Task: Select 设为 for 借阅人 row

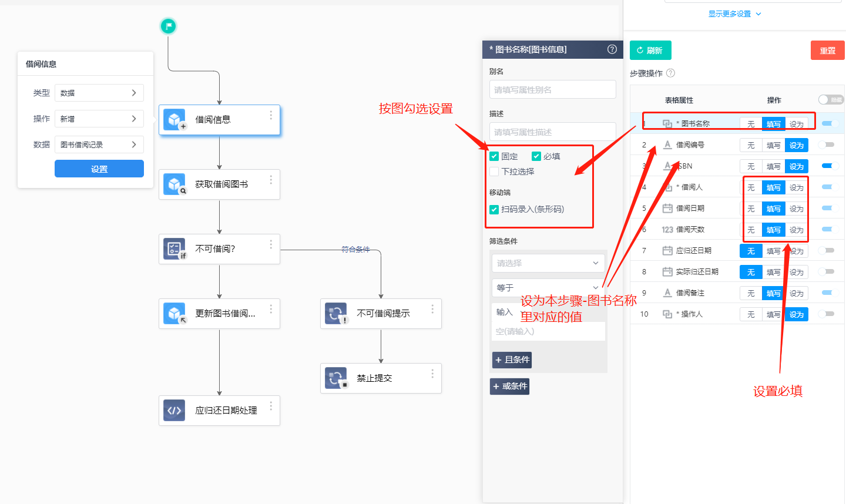Action: pyautogui.click(x=797, y=187)
